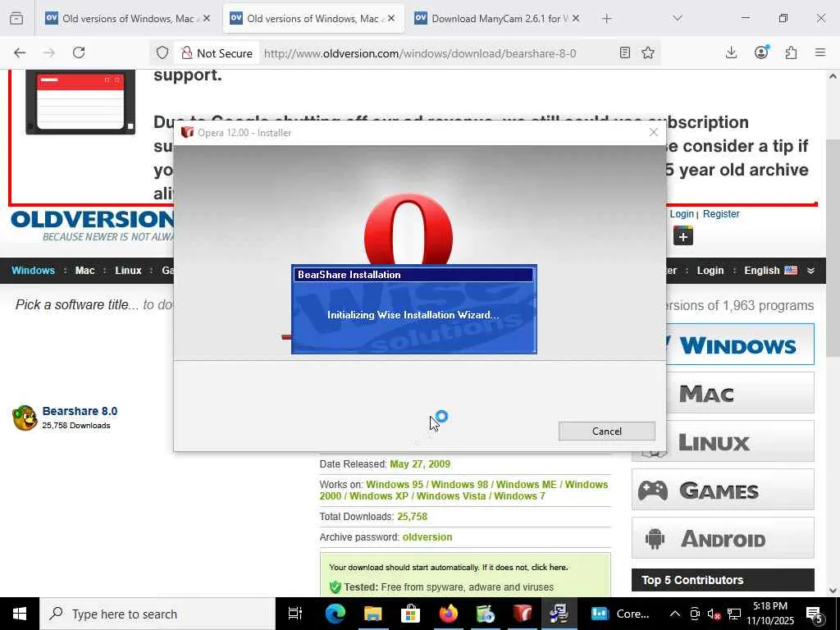This screenshot has width=840, height=630.
Task: Open the Windows Start menu
Action: point(20,614)
